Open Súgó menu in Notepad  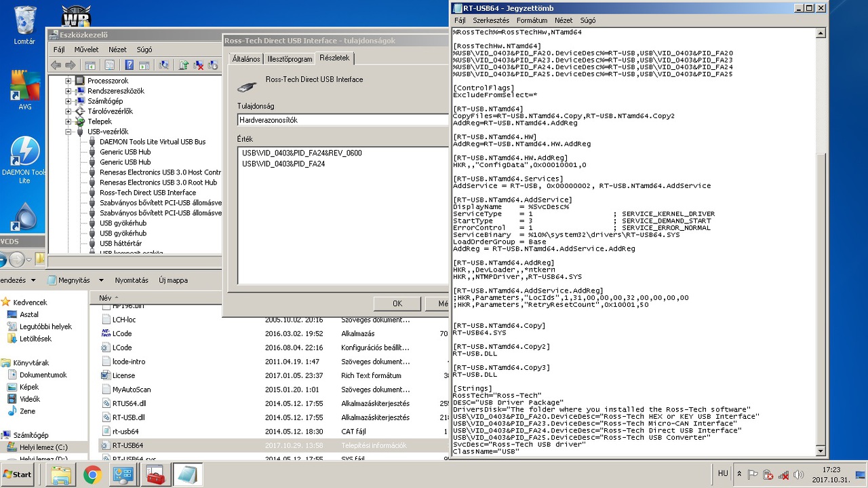click(588, 21)
